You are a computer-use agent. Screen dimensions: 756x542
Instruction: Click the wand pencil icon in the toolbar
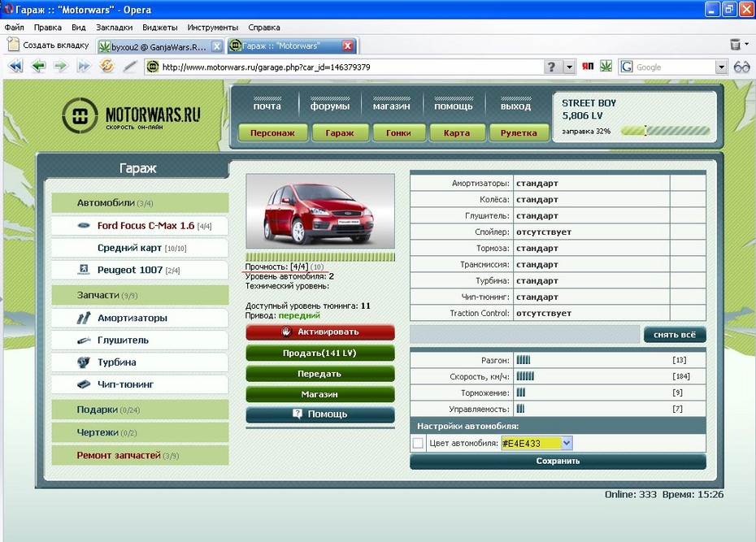click(130, 67)
